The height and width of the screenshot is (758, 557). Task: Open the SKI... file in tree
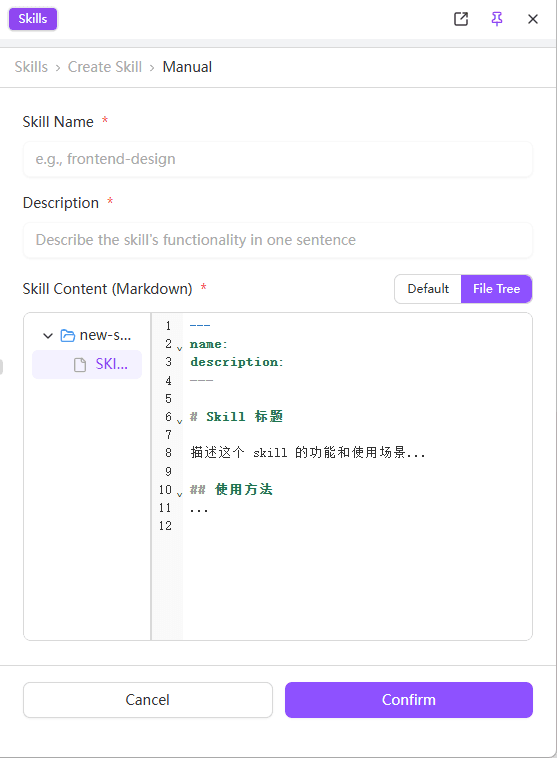87,364
